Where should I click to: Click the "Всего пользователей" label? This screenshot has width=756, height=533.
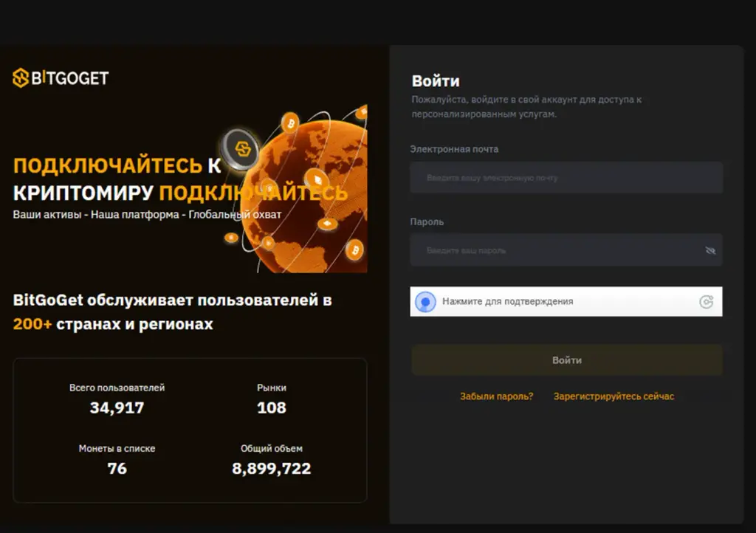pos(117,388)
